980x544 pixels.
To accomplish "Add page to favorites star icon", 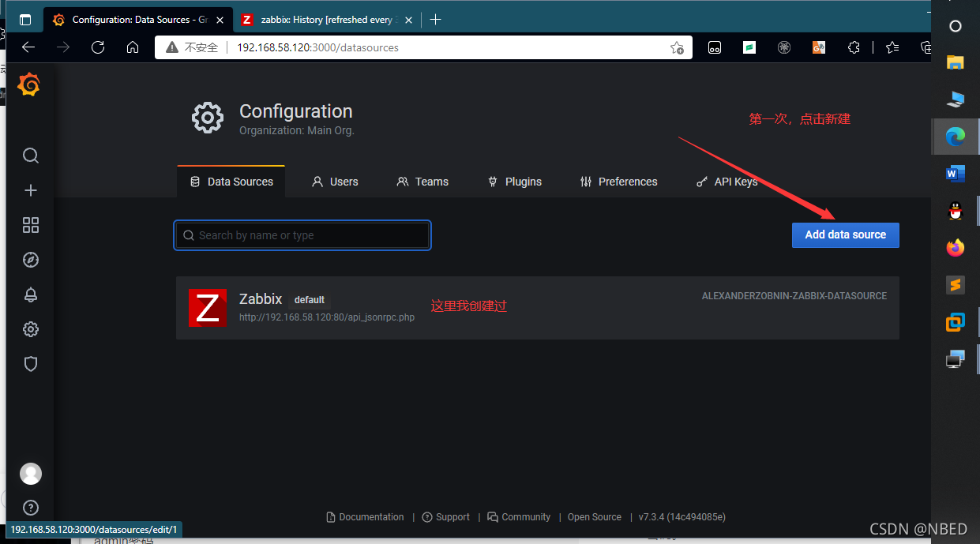I will (x=677, y=47).
